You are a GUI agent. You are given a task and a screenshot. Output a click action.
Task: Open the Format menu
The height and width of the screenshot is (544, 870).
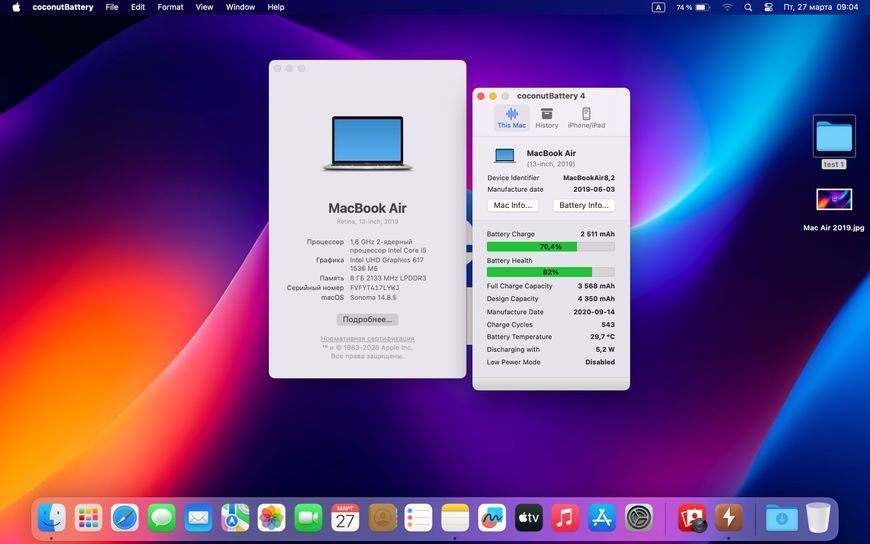pyautogui.click(x=170, y=7)
